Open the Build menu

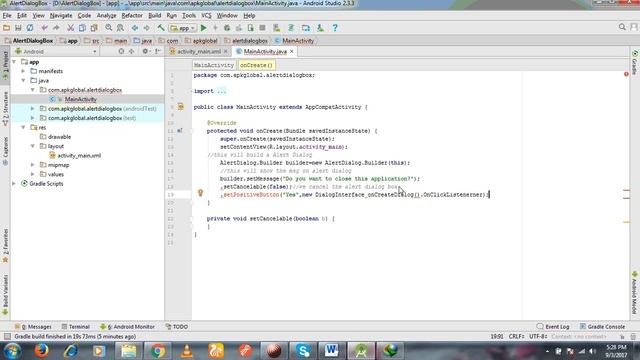pos(154,16)
